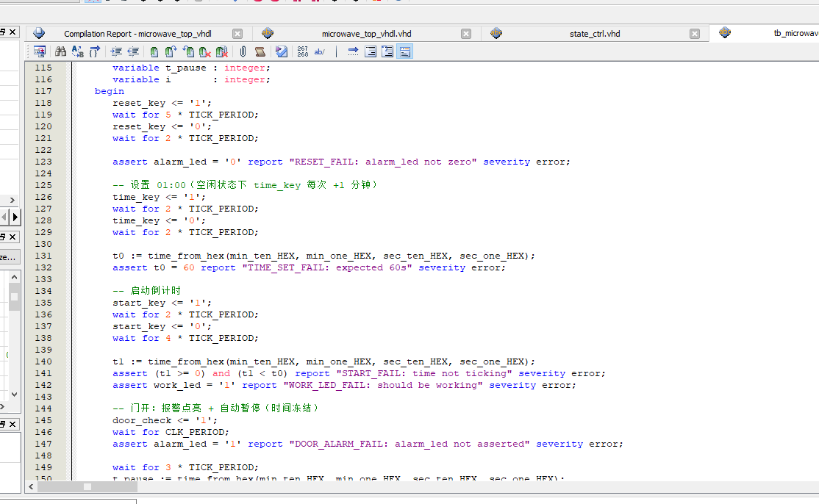Decrease indent of selected code
819x504 pixels.
[133, 51]
